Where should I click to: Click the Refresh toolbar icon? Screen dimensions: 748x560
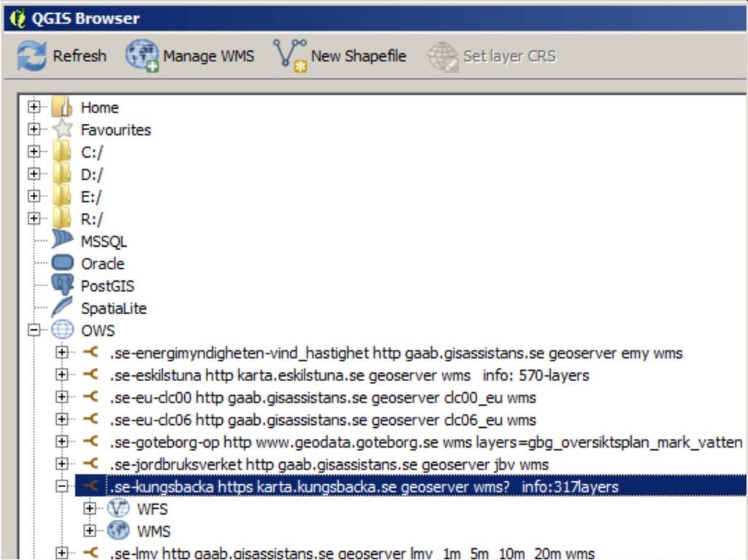(31, 55)
